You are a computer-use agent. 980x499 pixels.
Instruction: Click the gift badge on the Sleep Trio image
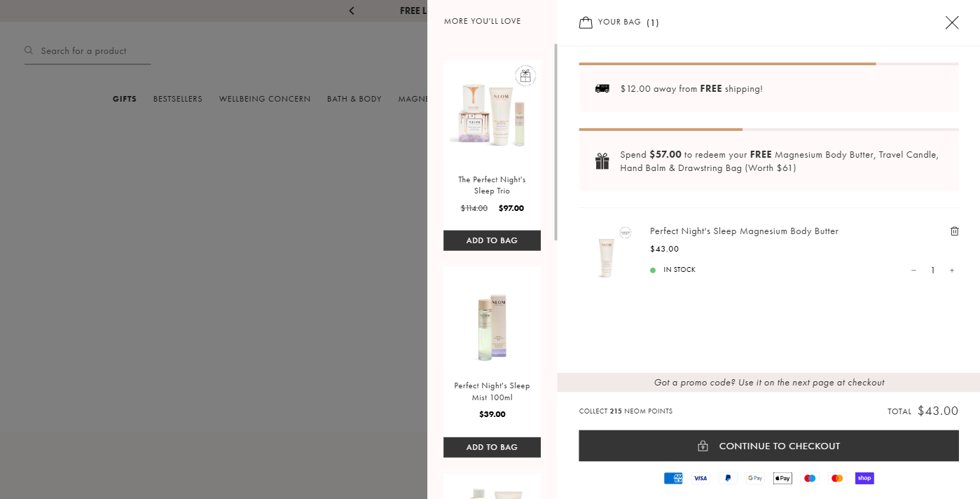coord(525,76)
